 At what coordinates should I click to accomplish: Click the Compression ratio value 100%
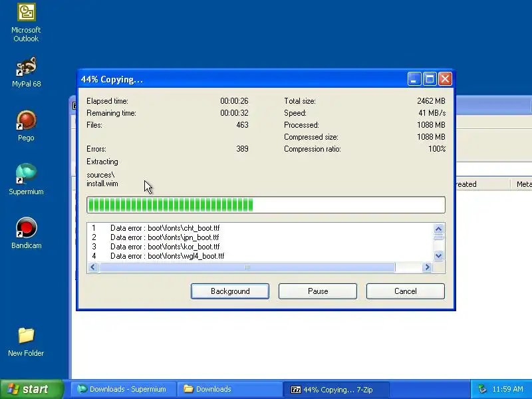click(x=437, y=148)
